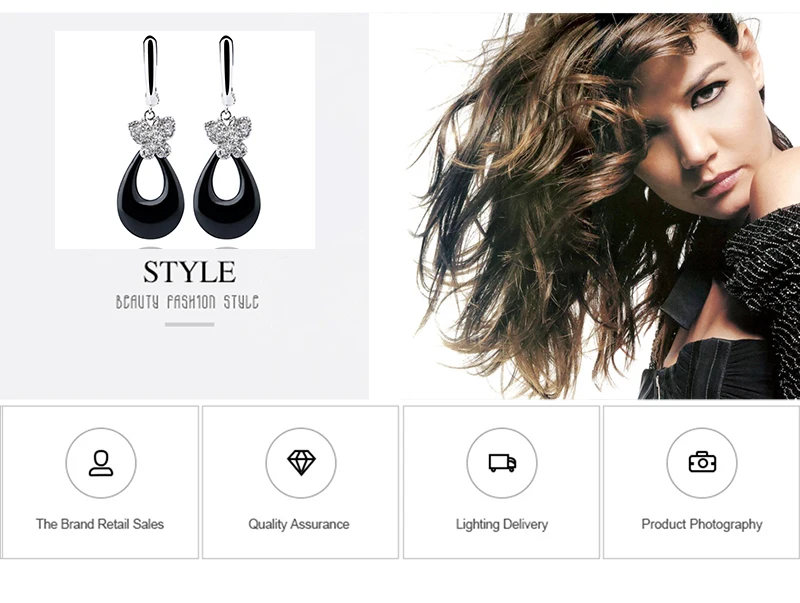Viewport: 800px width, 603px height.
Task: Click the camera photography icon
Action: 702,462
